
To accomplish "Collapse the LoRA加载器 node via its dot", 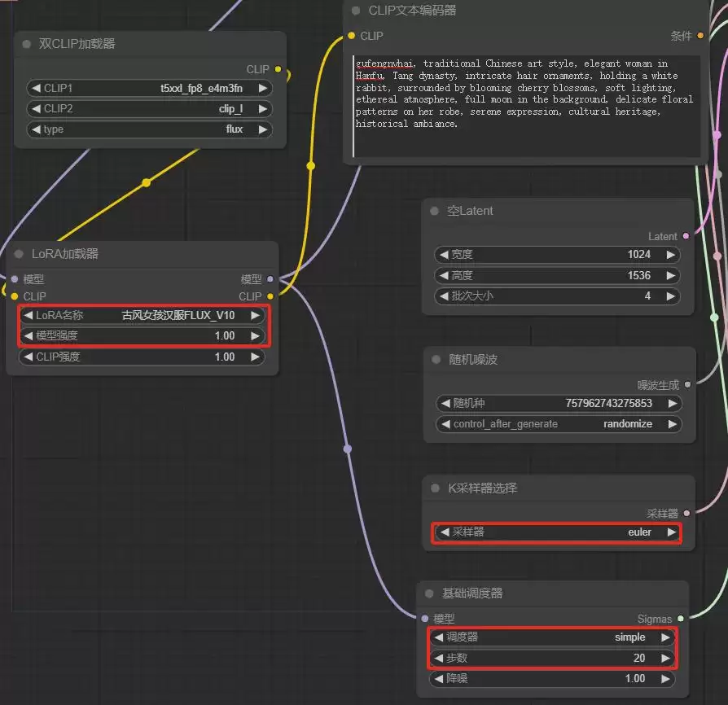I will pyautogui.click(x=19, y=254).
